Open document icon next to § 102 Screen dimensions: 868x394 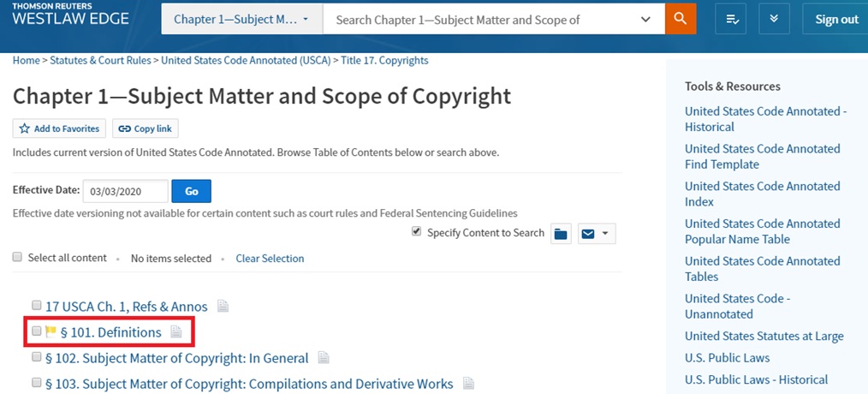[324, 357]
